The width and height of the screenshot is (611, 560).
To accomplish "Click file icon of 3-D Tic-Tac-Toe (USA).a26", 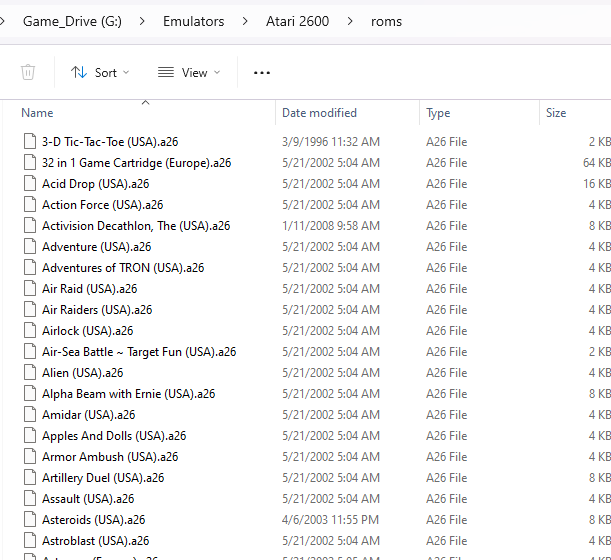I will click(x=30, y=141).
